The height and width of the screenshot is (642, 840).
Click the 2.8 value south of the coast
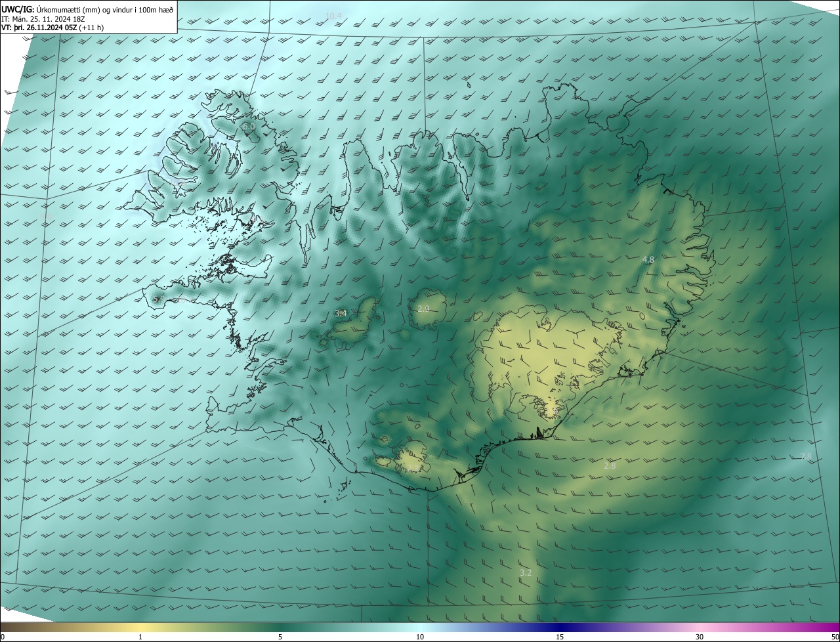610,465
